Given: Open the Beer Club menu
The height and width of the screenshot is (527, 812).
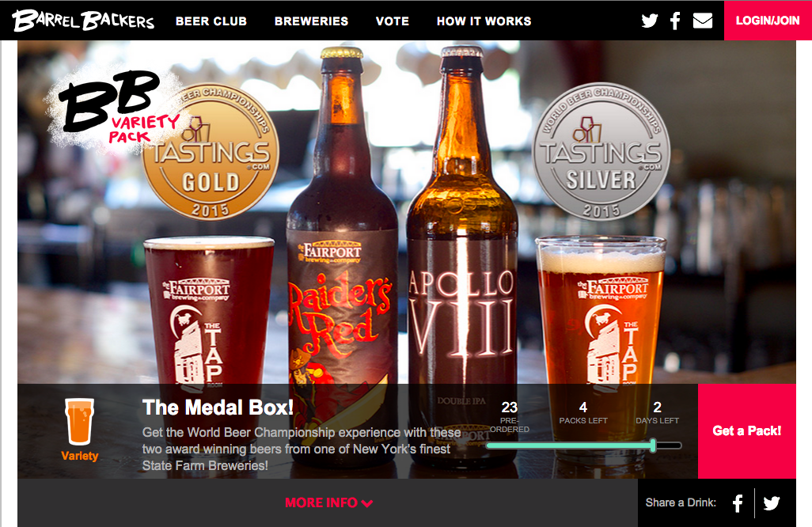Looking at the screenshot, I should pos(211,21).
